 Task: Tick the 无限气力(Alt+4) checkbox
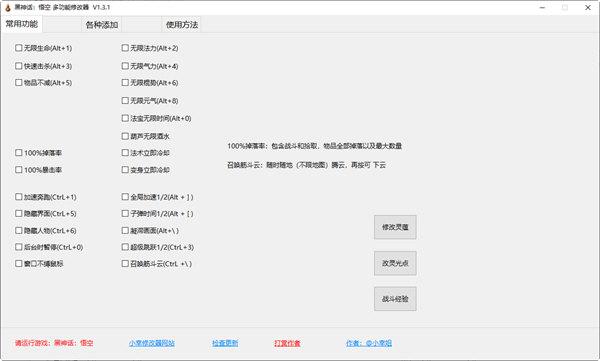pyautogui.click(x=125, y=66)
